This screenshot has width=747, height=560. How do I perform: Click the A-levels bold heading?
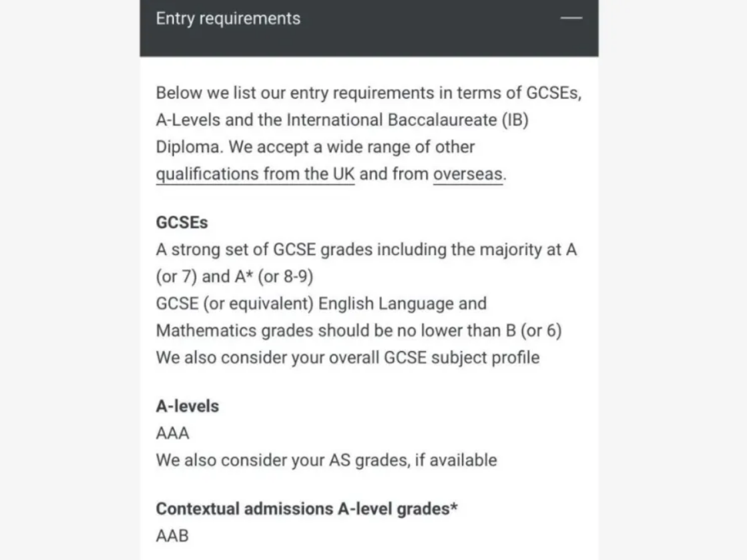[187, 406]
